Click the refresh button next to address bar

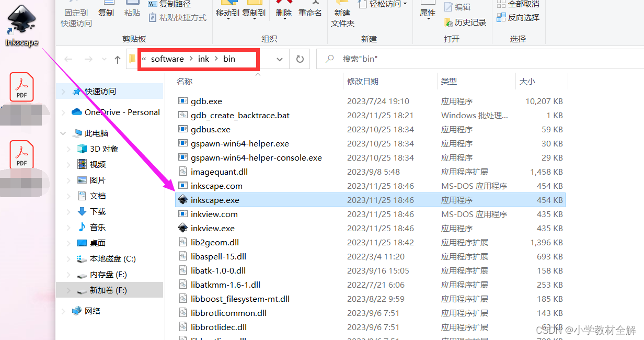[300, 59]
